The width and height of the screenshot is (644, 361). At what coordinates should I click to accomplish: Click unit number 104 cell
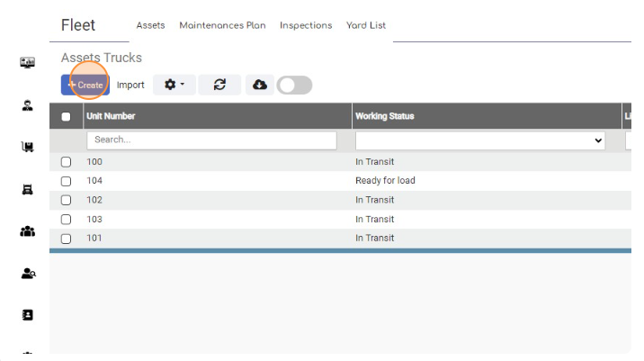click(94, 180)
